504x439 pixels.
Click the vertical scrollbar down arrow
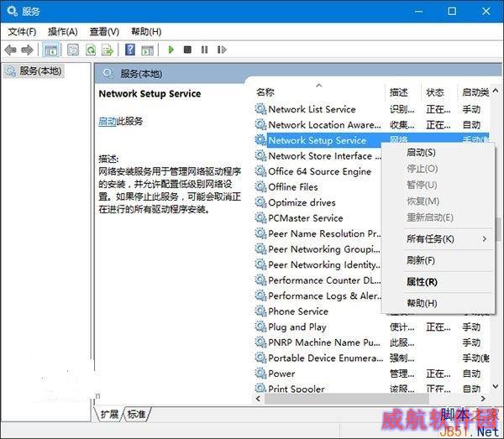click(496, 386)
